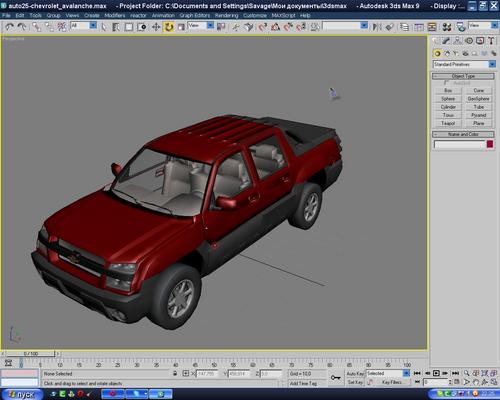Open the MAXScript menu
The height and width of the screenshot is (400, 500).
click(x=283, y=15)
